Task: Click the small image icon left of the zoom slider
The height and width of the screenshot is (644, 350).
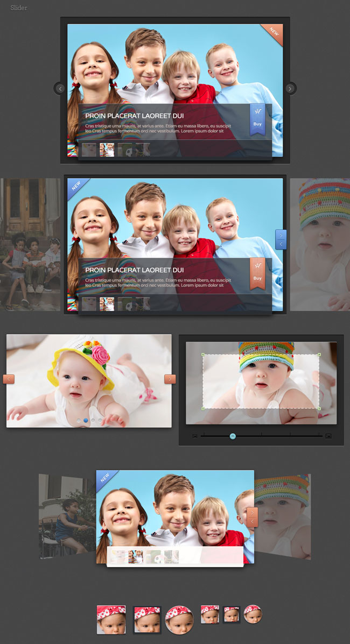Action: pyautogui.click(x=195, y=436)
